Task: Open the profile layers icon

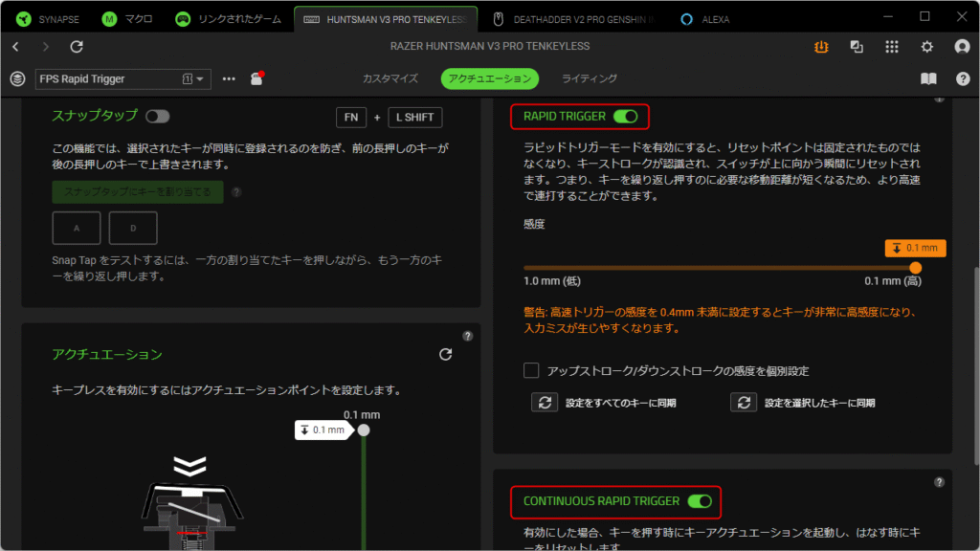Action: pos(16,78)
